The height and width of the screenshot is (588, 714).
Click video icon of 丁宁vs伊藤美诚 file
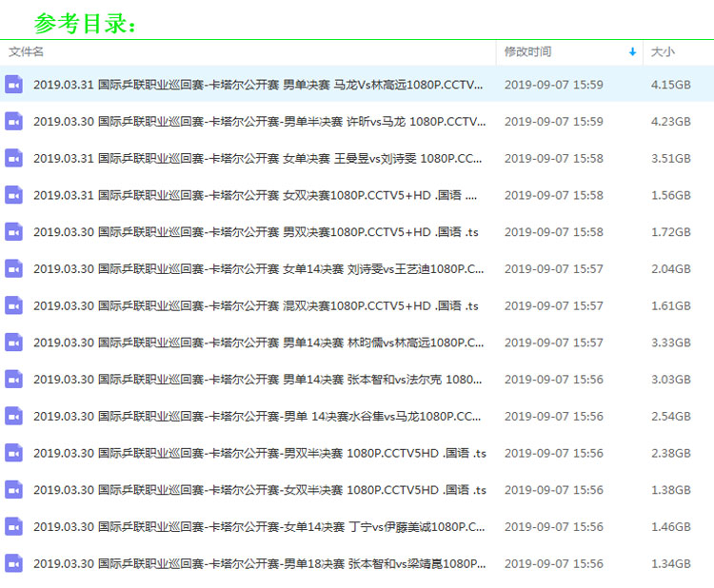coord(13,526)
